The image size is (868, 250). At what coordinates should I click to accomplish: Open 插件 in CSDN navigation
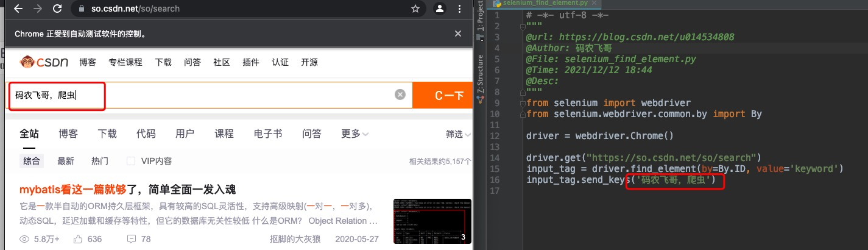251,62
